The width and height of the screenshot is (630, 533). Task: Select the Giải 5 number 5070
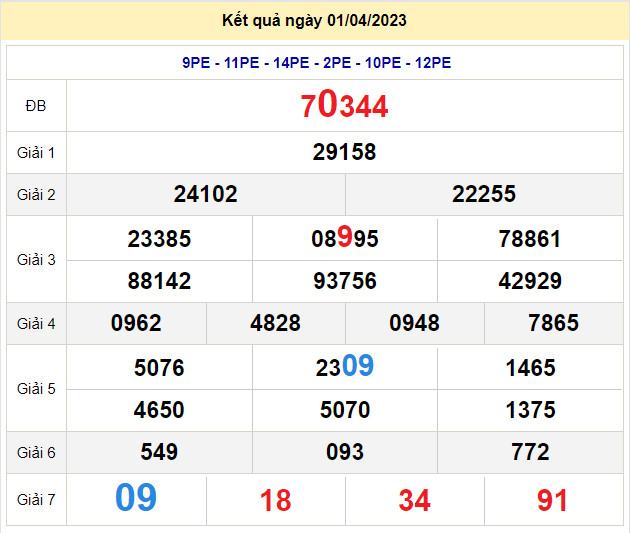(345, 410)
